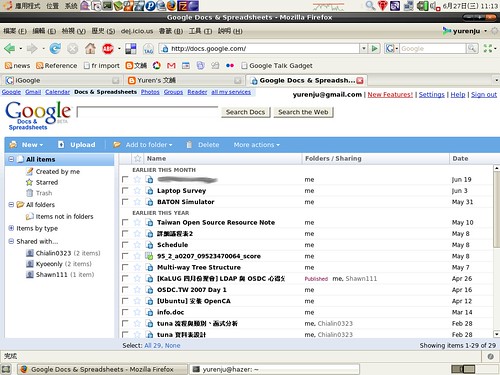
Task: Expand Items by type
Action: pyautogui.click(x=11, y=228)
